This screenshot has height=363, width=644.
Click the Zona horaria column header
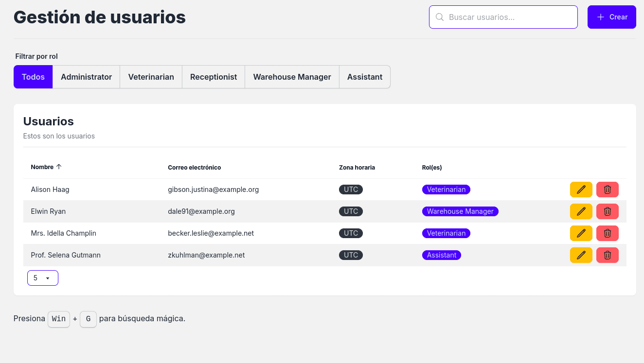tap(357, 167)
